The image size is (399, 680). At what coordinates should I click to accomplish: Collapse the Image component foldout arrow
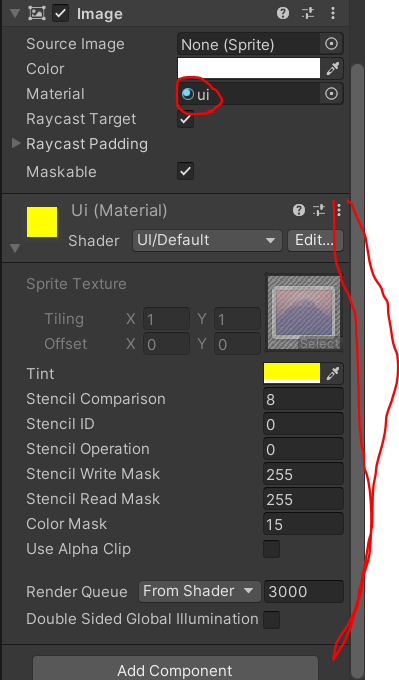(x=15, y=13)
